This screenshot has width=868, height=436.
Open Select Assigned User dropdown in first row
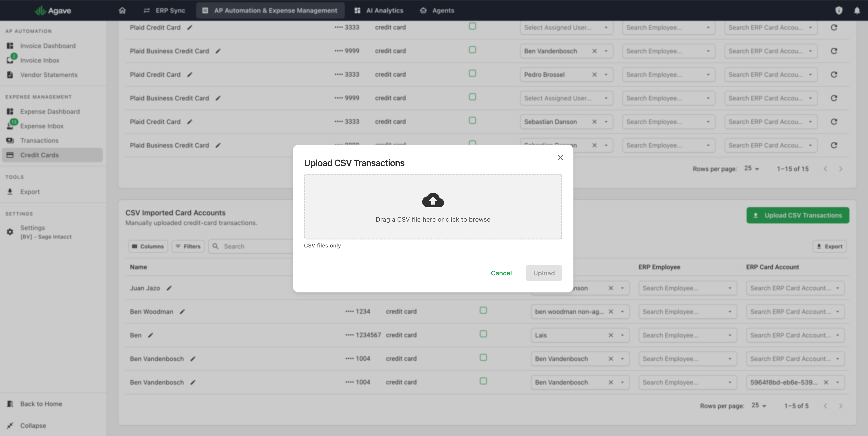(x=566, y=27)
